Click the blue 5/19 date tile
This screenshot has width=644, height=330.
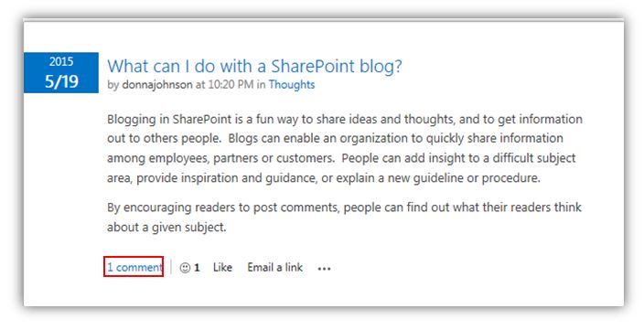click(x=61, y=72)
